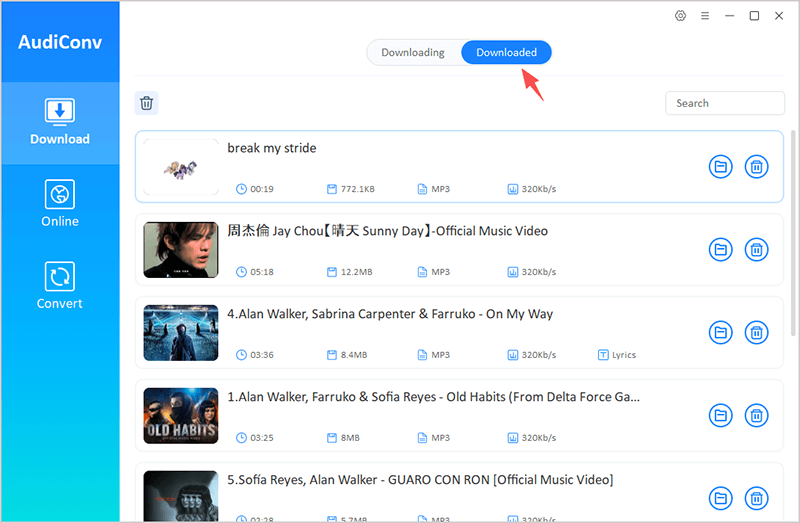
Task: Click MP3 format on break my stride row
Action: pos(440,189)
